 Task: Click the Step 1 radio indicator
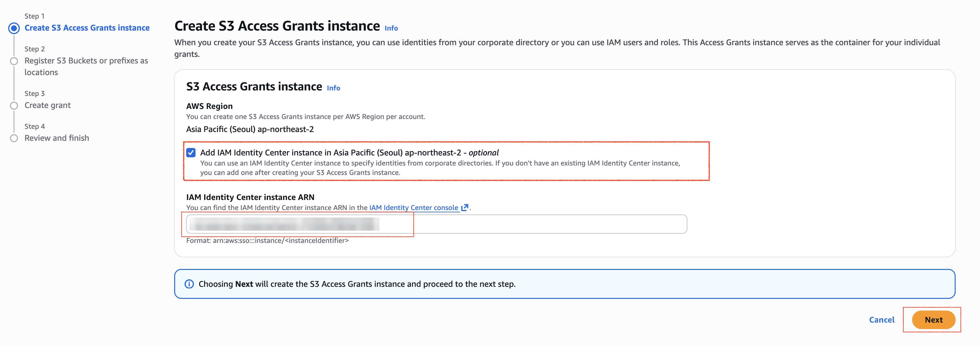coord(14,28)
